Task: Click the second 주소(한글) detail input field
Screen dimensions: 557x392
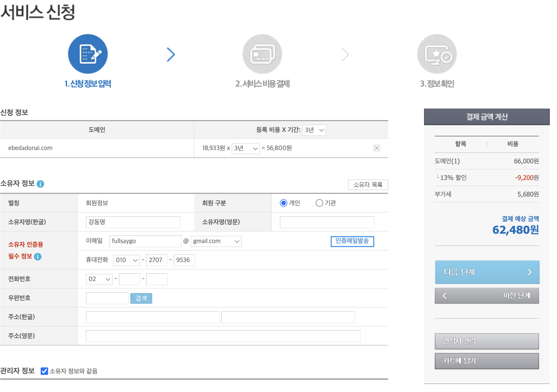Action: click(288, 317)
